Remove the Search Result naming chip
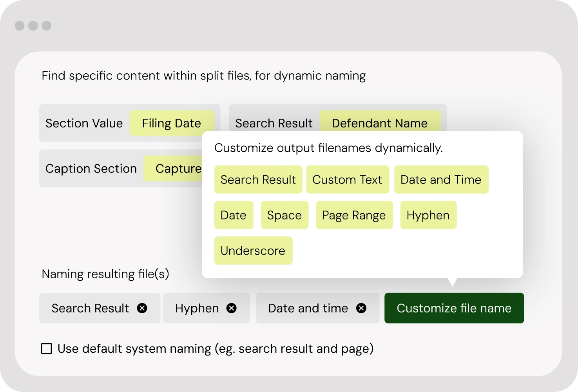The image size is (578, 392). (142, 309)
